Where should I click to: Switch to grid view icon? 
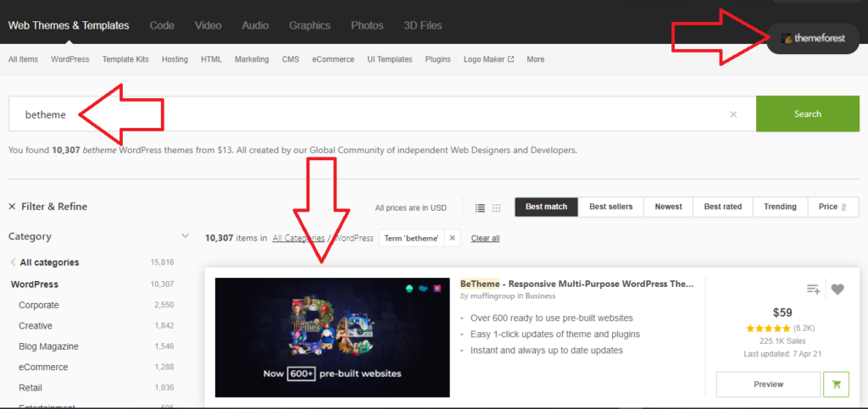click(497, 207)
